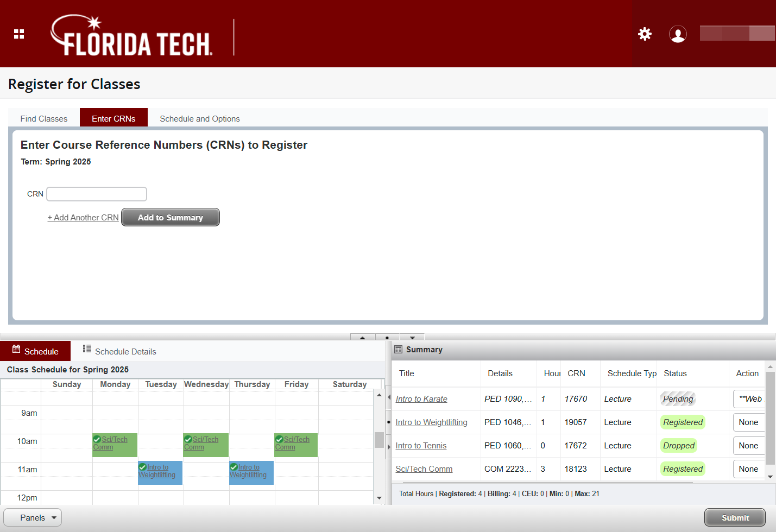Click the Schedule Details list icon
The height and width of the screenshot is (532, 776).
87,349
